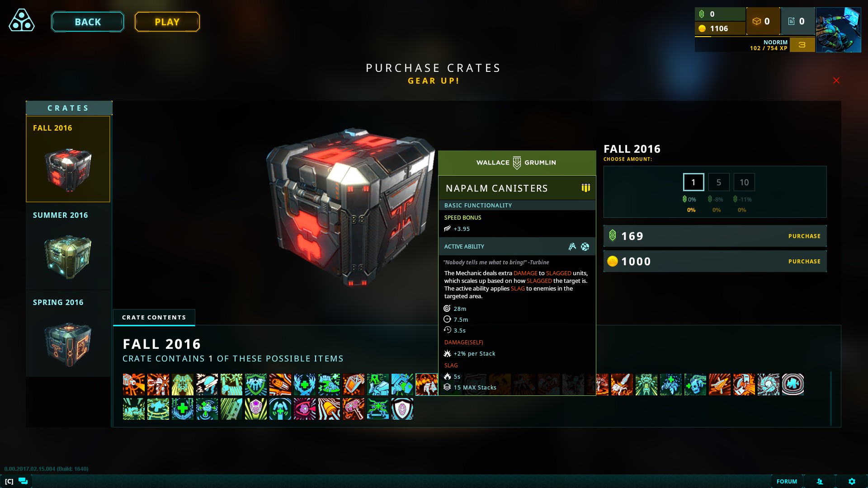Open the settings gear icon

coord(852,481)
